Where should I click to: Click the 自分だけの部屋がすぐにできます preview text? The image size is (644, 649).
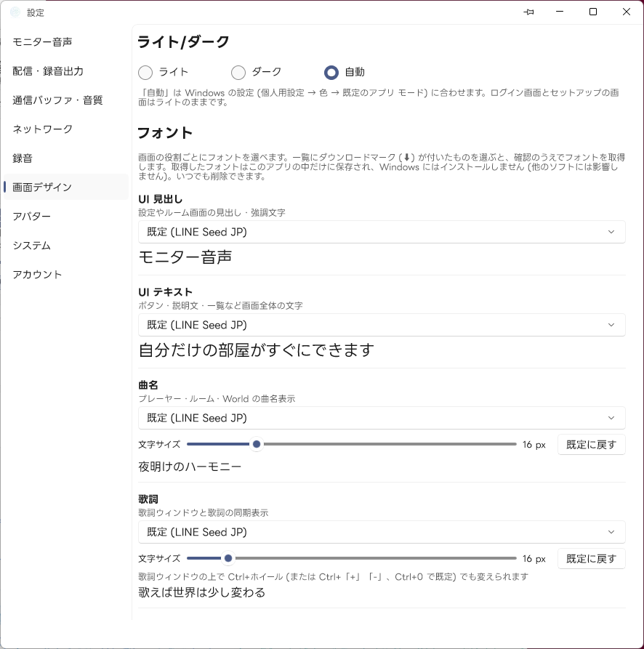pyautogui.click(x=256, y=350)
